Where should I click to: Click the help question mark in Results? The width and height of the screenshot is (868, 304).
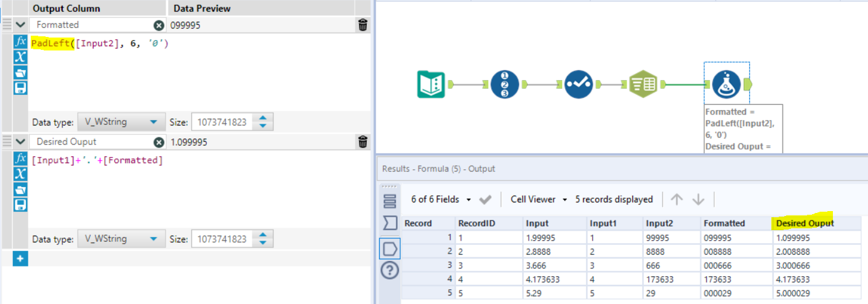[390, 270]
